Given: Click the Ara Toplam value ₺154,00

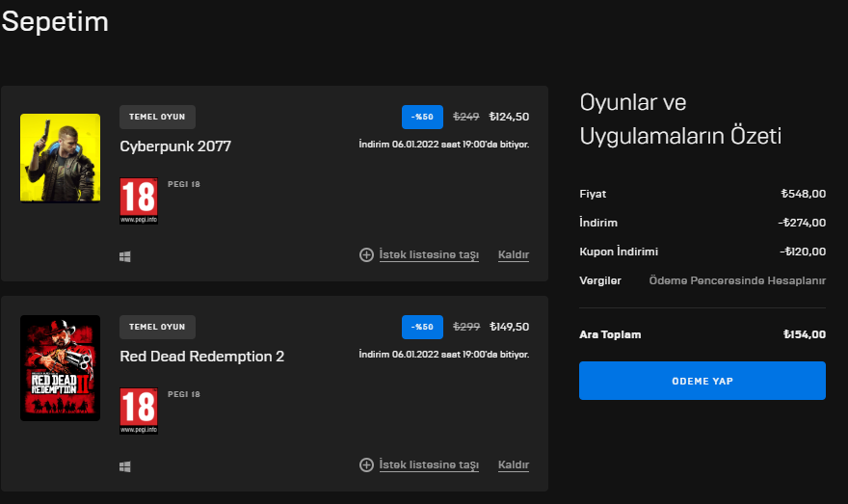Looking at the screenshot, I should [x=805, y=334].
